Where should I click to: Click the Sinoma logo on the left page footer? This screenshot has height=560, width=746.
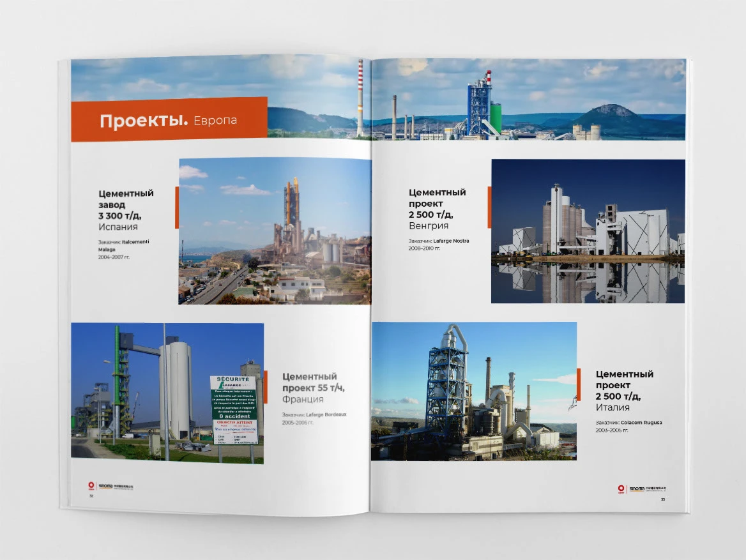tap(110, 487)
